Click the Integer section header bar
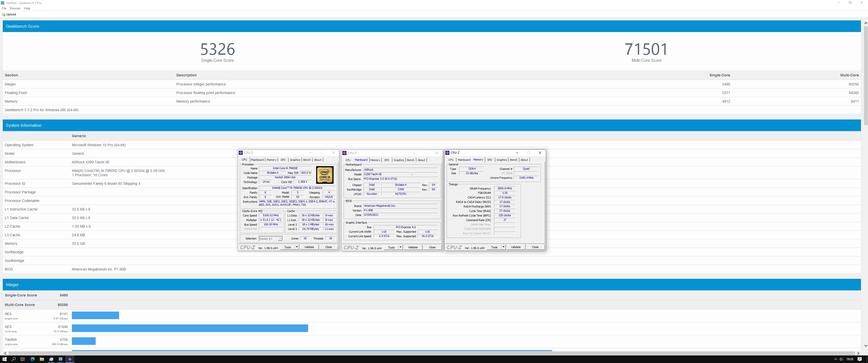 [432, 285]
